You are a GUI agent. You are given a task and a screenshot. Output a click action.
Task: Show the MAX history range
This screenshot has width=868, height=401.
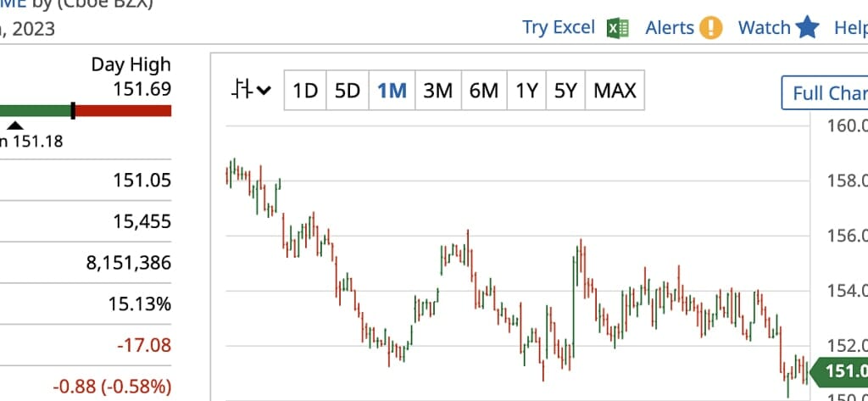coord(615,90)
